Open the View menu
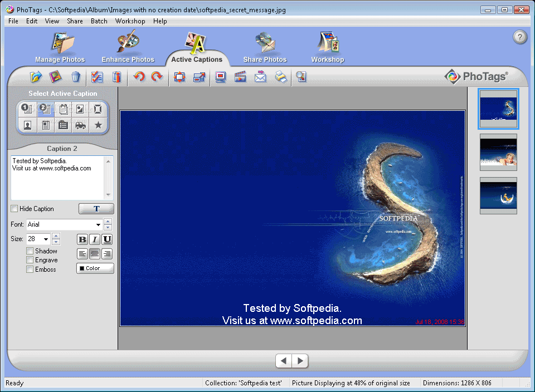 [52, 21]
